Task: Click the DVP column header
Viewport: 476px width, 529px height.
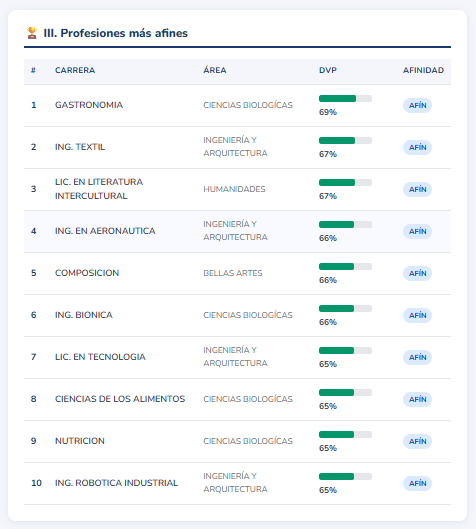Action: 328,70
